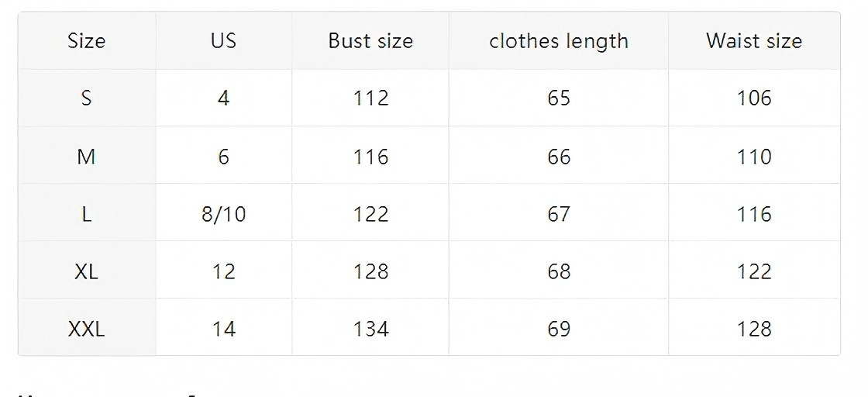Select waist size 106 in S row
The height and width of the screenshot is (397, 868).
754,98
